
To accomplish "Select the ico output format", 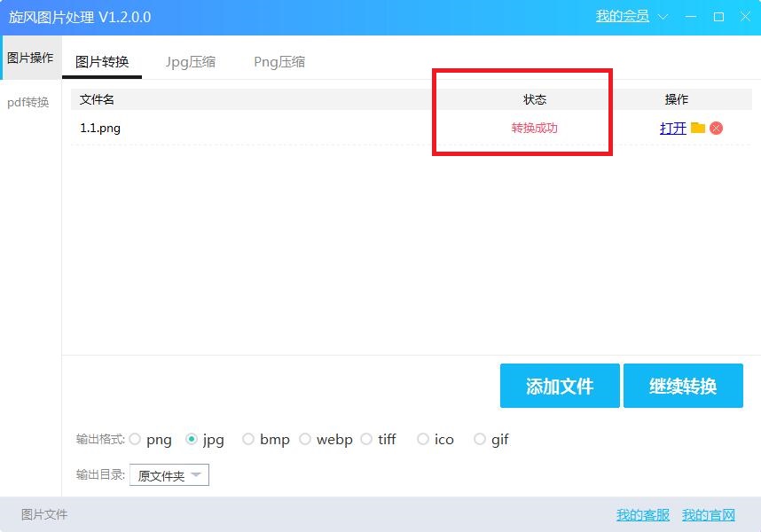I will pyautogui.click(x=423, y=439).
